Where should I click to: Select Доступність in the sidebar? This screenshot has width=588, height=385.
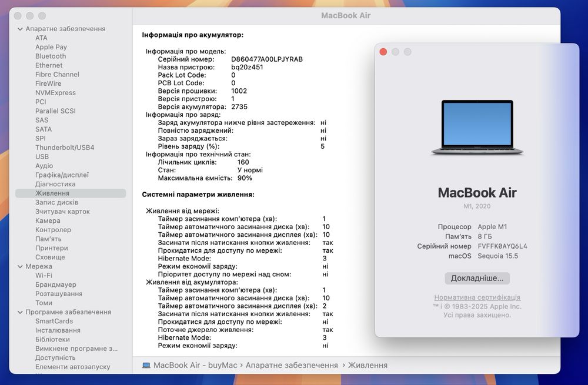55,357
